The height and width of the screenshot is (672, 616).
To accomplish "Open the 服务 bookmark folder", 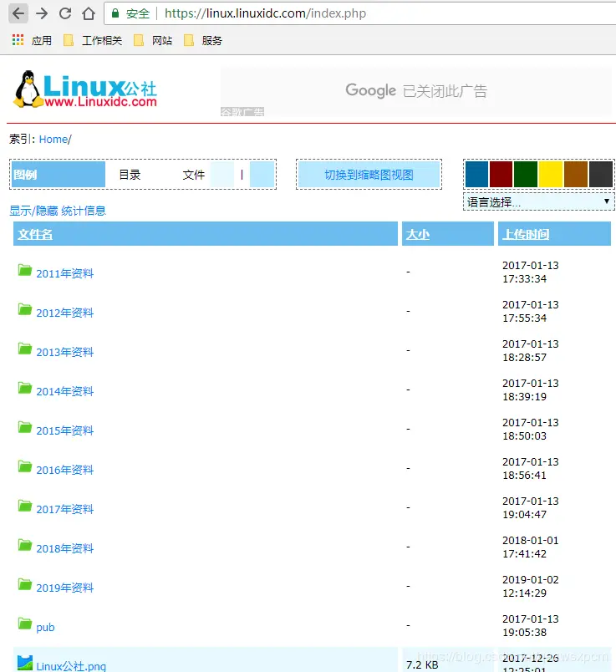I will point(203,40).
